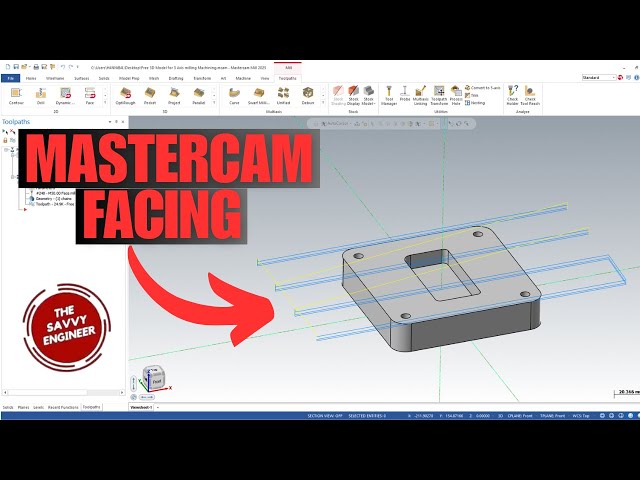The width and height of the screenshot is (640, 480).
Task: Open the Solids ribbon tab
Action: 104,78
